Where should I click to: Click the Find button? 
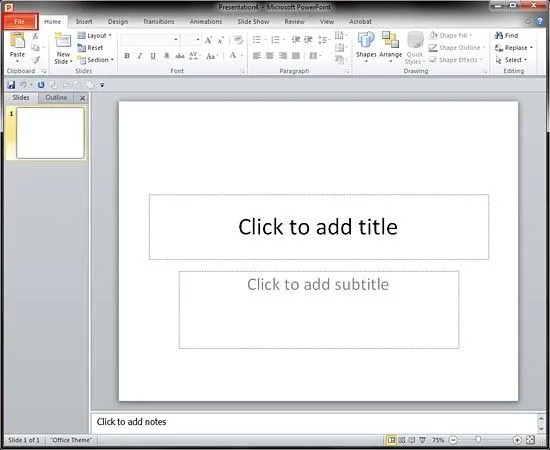click(x=506, y=35)
